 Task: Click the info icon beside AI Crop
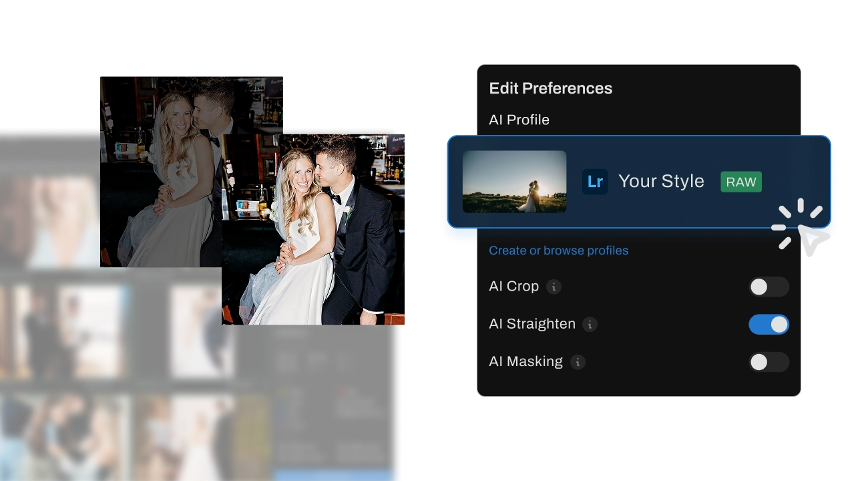coord(554,287)
